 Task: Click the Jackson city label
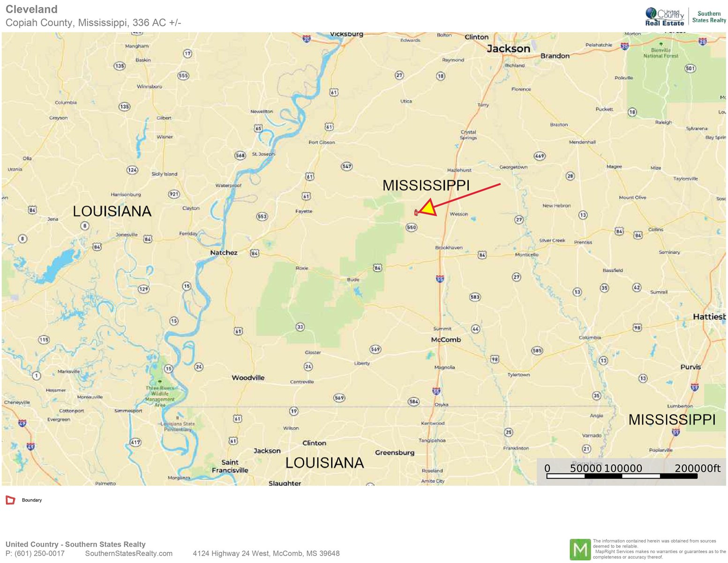coord(508,49)
